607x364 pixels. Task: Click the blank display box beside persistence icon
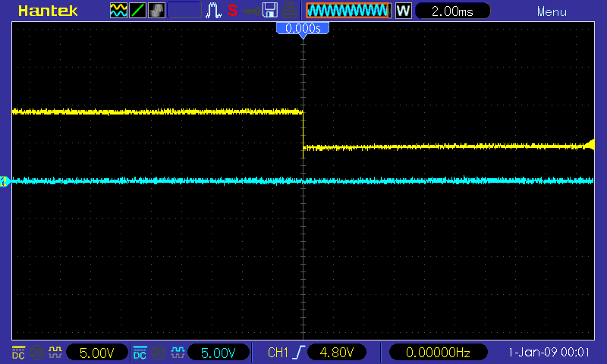pos(184,11)
